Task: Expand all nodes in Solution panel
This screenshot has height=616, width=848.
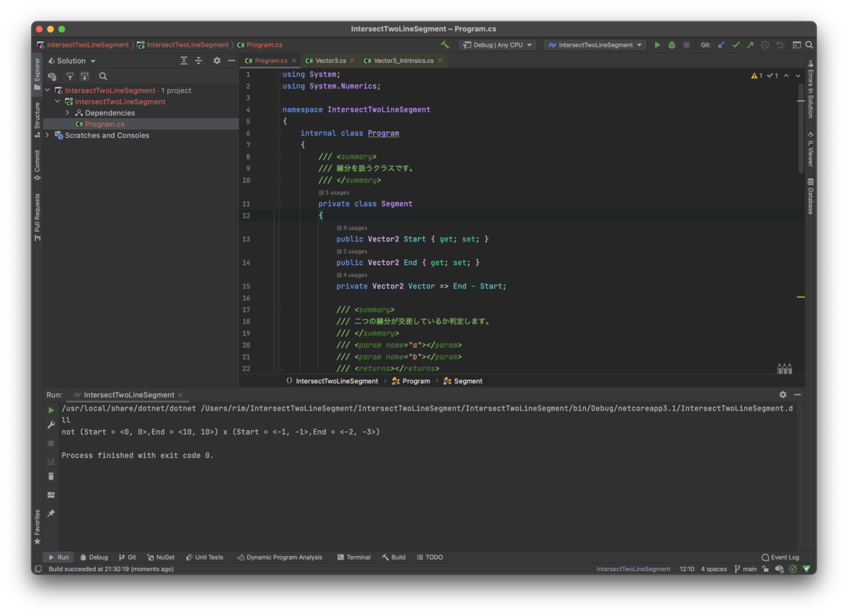Action: click(x=184, y=61)
